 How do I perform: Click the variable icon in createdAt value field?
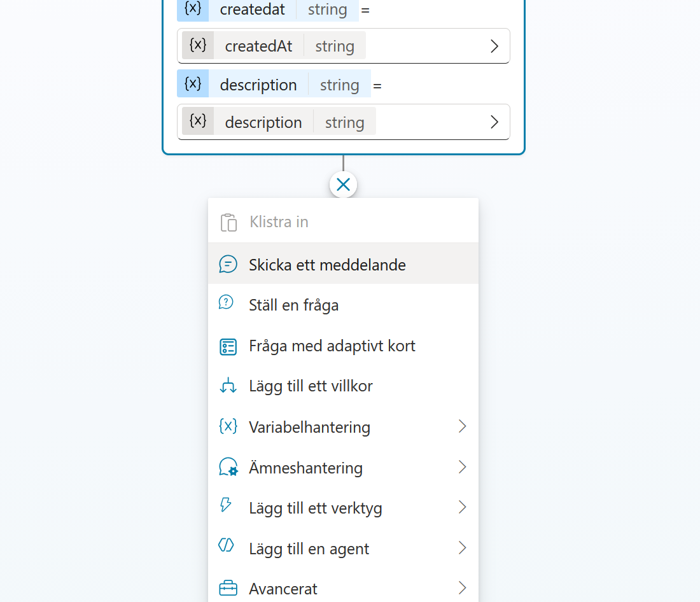(198, 46)
